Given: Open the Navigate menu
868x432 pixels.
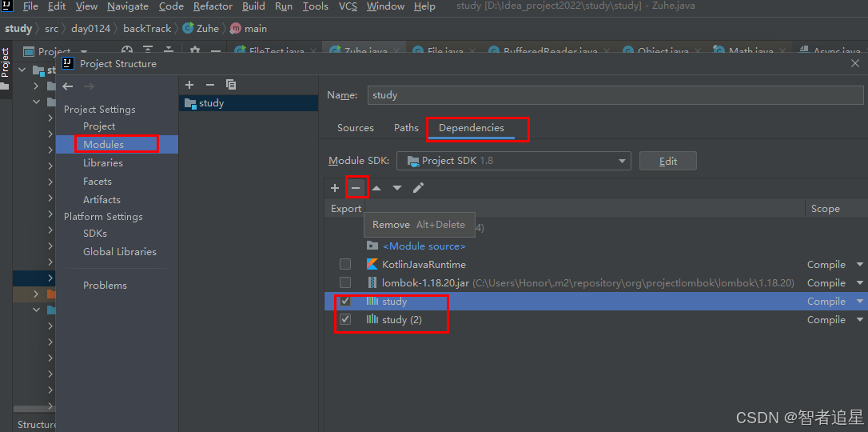Looking at the screenshot, I should point(128,6).
